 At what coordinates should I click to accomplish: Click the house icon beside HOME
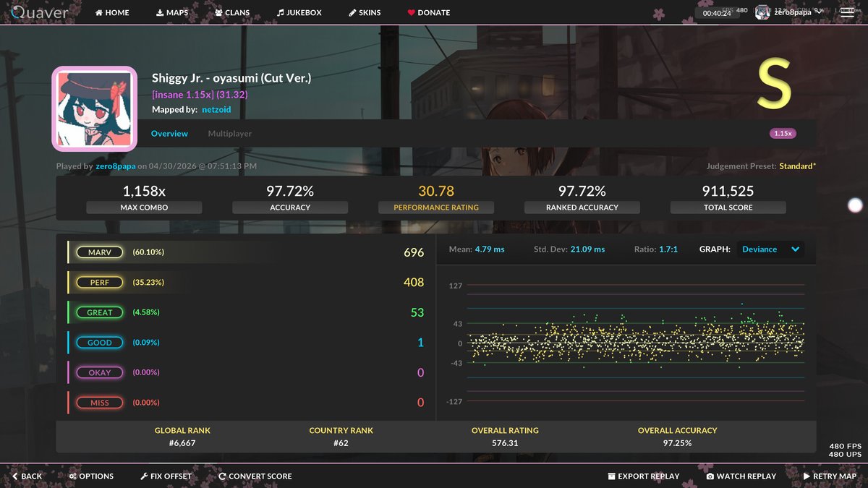click(x=99, y=13)
